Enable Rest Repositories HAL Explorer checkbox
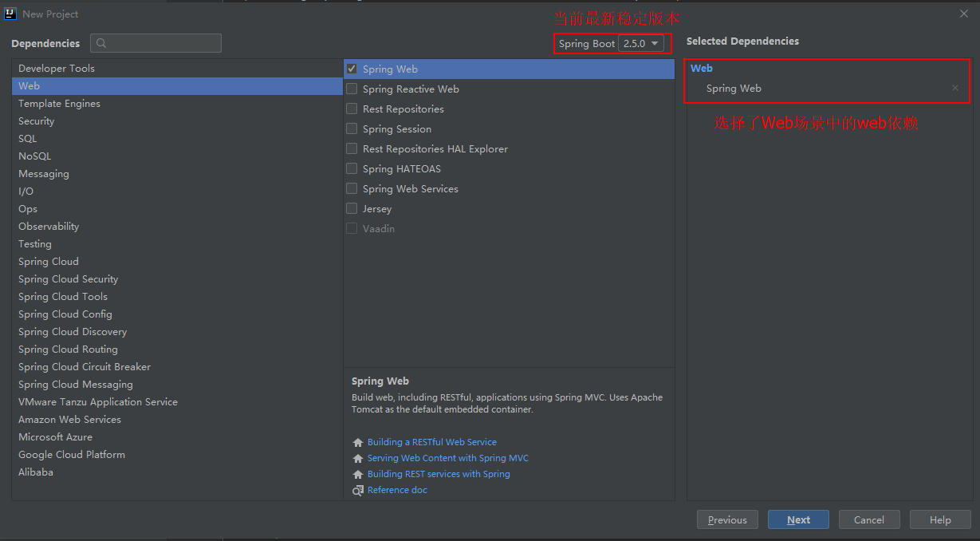 (352, 149)
